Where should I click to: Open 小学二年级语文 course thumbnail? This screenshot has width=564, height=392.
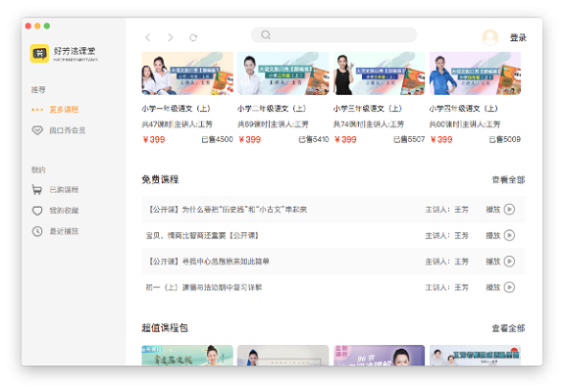click(x=283, y=73)
